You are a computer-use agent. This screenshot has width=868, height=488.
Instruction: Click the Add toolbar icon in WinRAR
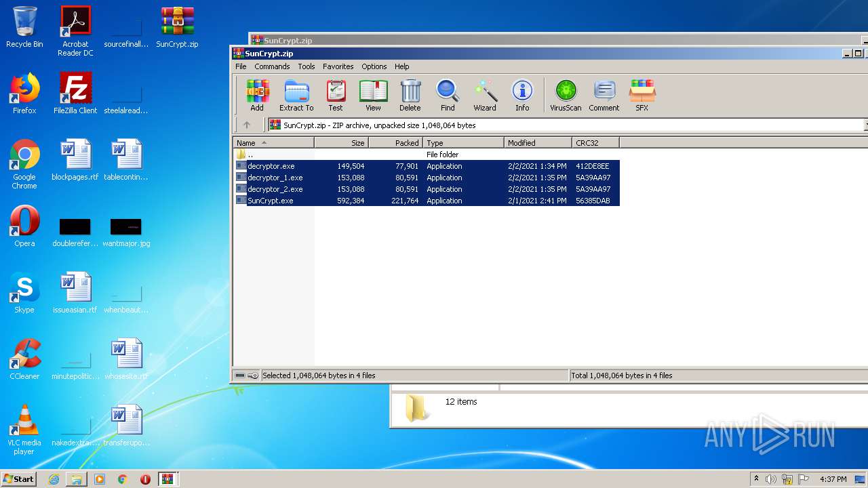pyautogui.click(x=257, y=96)
